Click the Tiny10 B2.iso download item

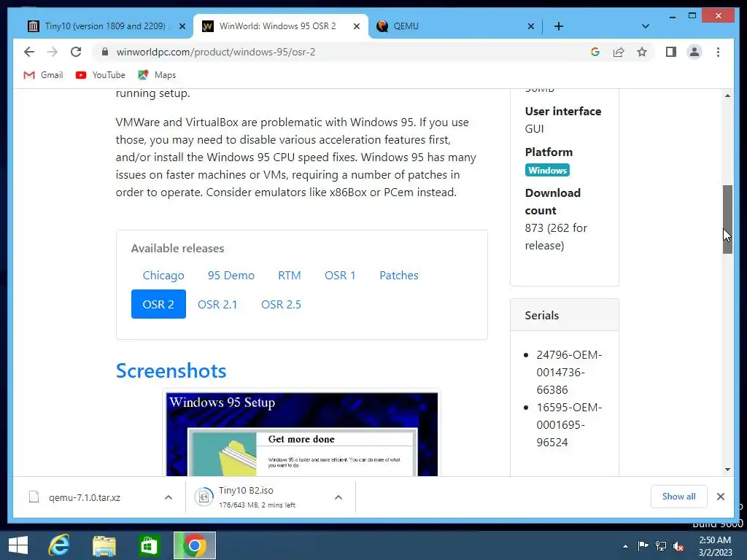click(258, 497)
